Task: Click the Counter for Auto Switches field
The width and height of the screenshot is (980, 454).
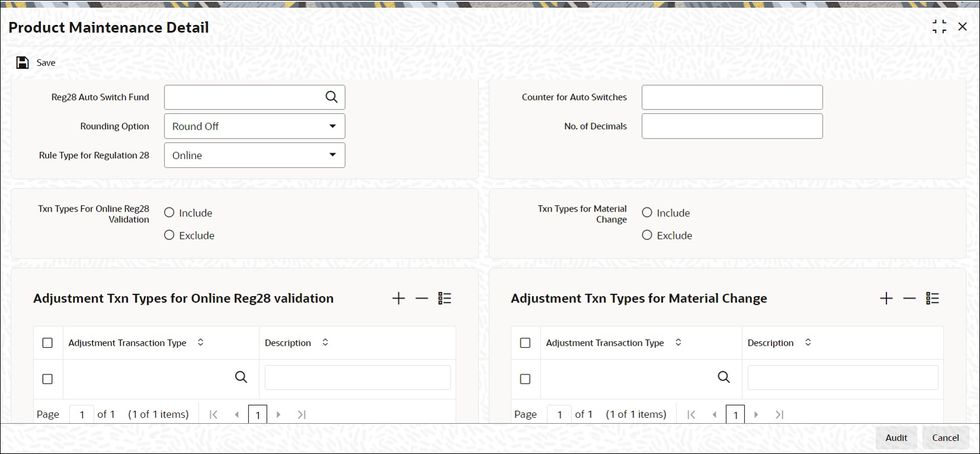Action: pos(732,97)
